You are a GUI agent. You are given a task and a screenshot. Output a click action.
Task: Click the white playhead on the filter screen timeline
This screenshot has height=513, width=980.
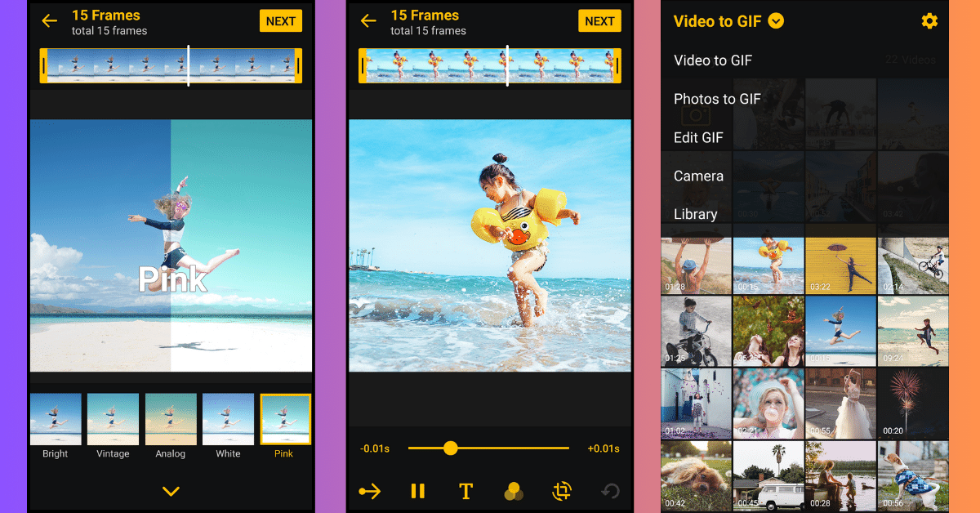click(189, 65)
